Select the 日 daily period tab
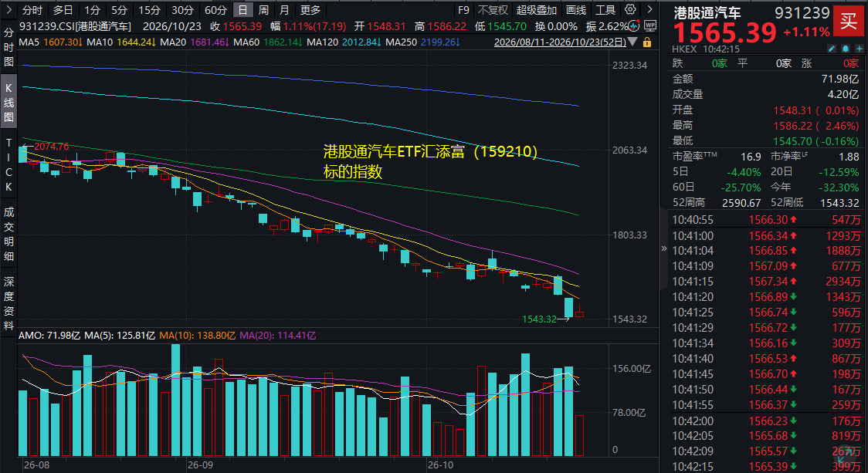868x473 pixels. click(243, 10)
